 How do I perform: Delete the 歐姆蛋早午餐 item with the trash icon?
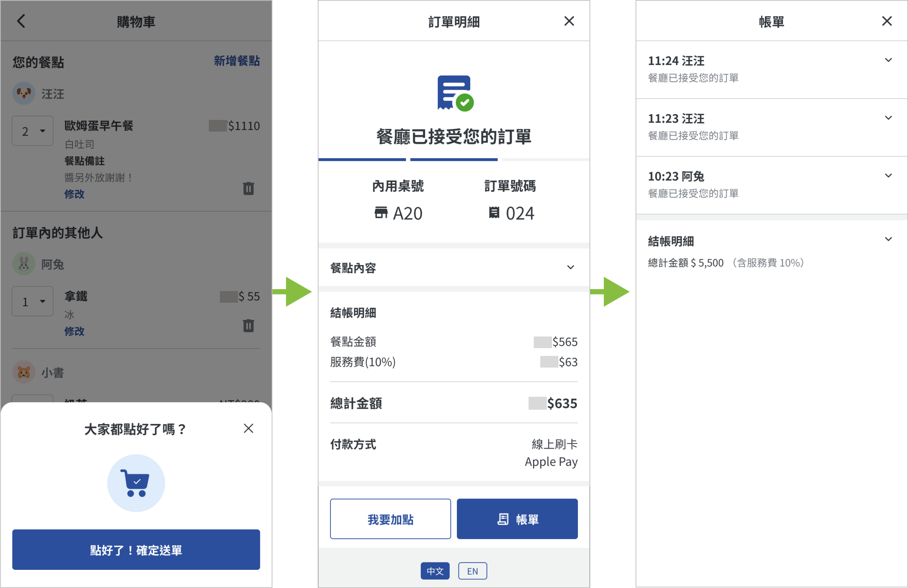coord(248,188)
